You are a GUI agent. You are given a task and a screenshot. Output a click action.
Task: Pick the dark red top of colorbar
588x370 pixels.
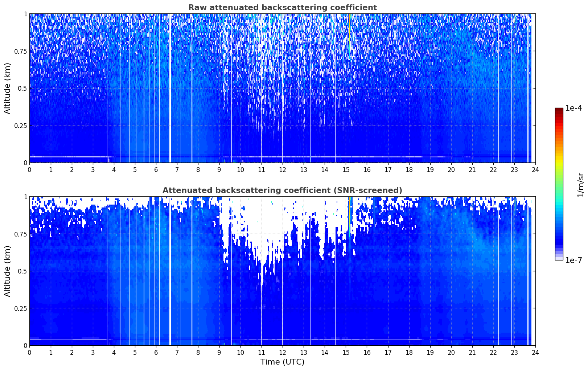click(559, 111)
